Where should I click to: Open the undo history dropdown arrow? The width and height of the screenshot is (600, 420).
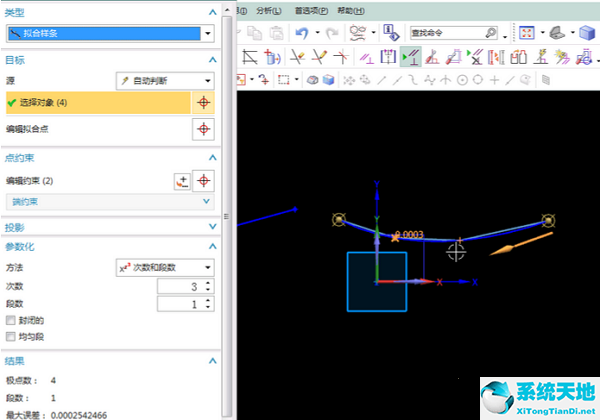point(317,33)
